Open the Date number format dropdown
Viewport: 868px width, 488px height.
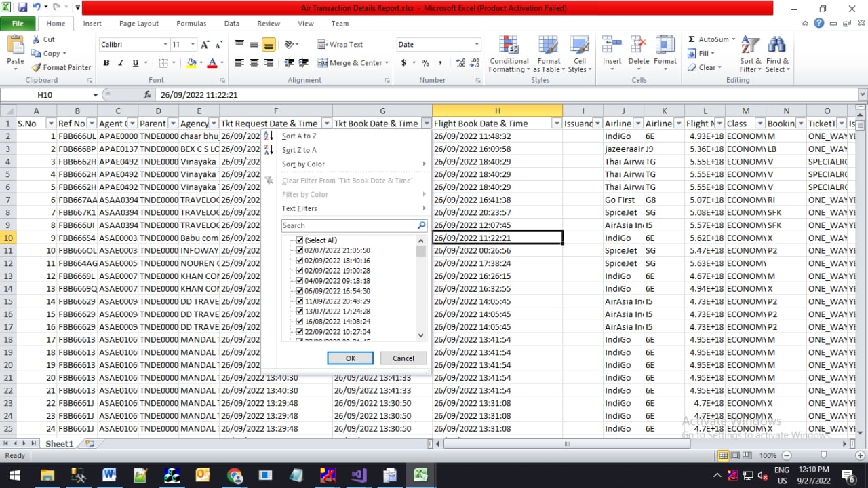click(x=477, y=44)
